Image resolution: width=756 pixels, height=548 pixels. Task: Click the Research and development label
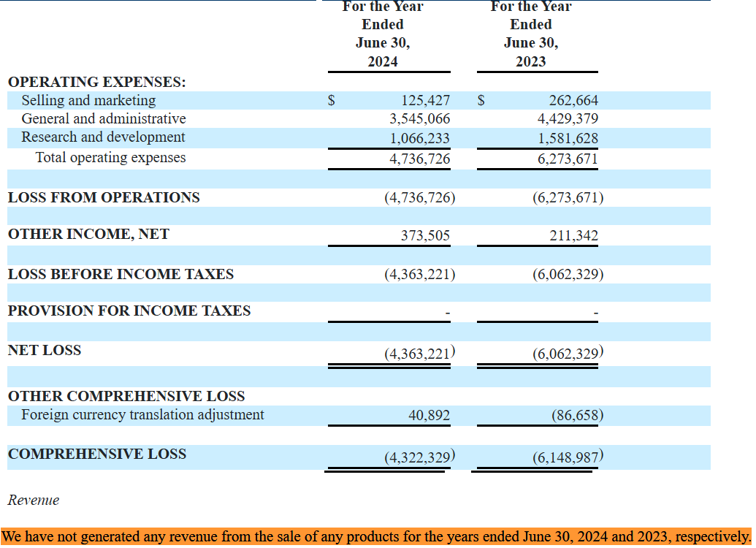tap(103, 137)
